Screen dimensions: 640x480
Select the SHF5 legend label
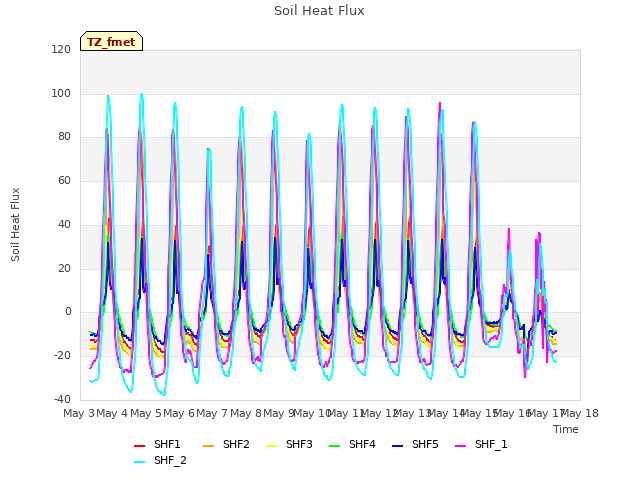(x=425, y=444)
